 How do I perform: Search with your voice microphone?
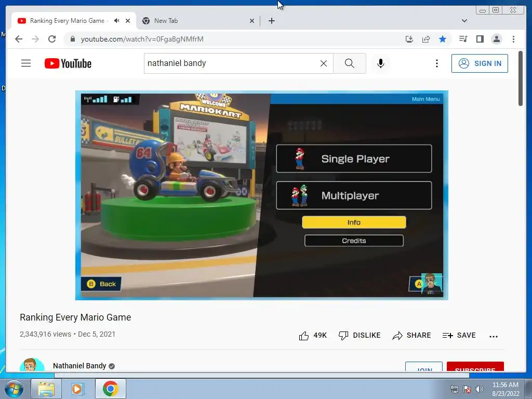(x=381, y=63)
